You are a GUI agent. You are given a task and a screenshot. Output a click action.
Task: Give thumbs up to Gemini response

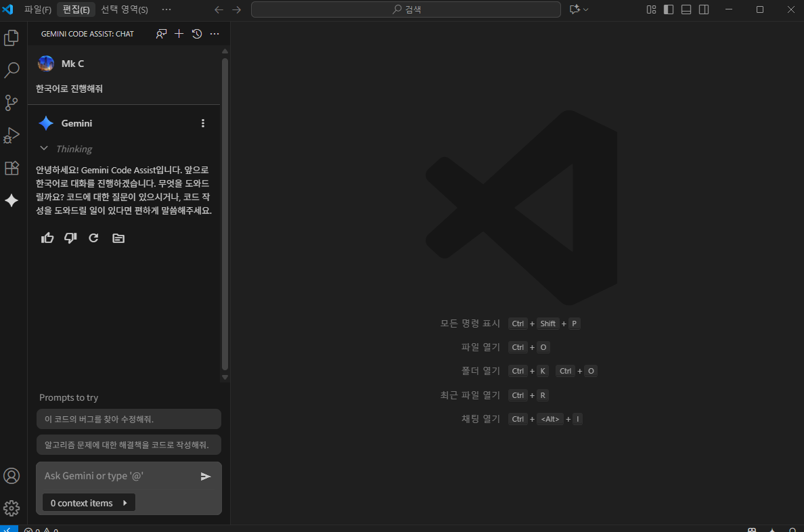click(x=47, y=238)
